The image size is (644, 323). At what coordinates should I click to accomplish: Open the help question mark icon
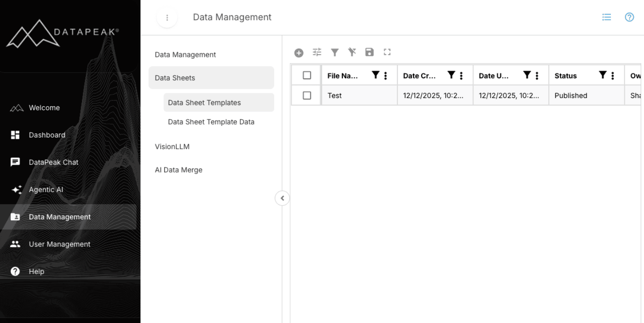click(629, 17)
